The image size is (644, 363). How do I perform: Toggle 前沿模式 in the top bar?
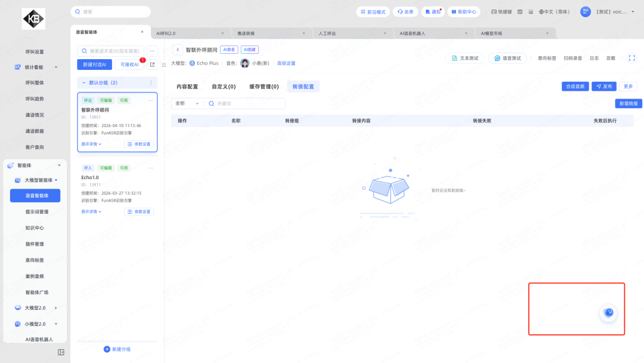(373, 12)
